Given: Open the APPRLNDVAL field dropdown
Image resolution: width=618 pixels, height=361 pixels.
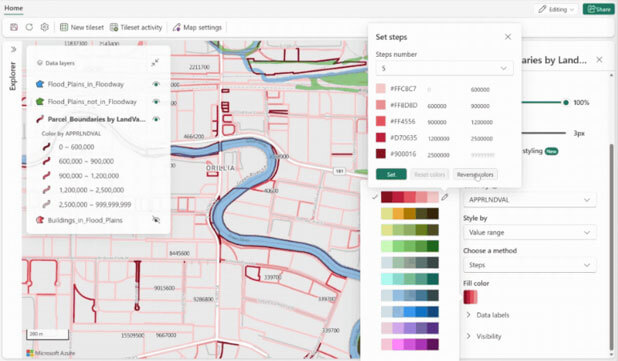Looking at the screenshot, I should (x=529, y=200).
